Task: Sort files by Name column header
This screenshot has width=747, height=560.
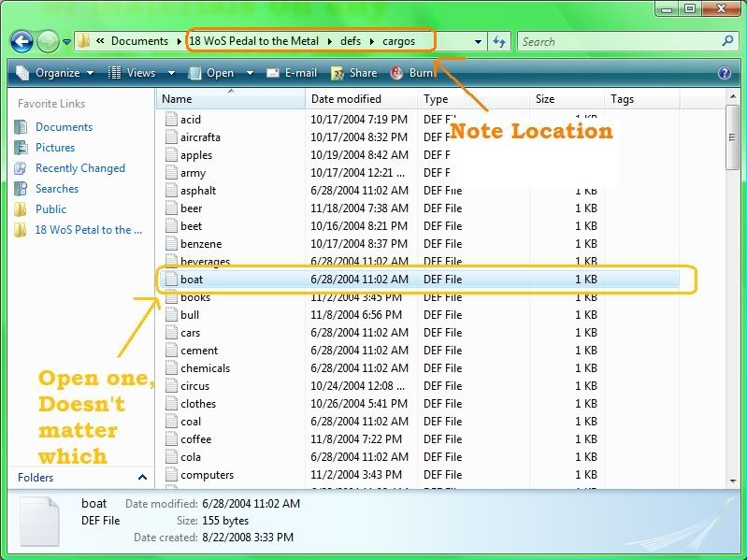Action: pos(177,99)
